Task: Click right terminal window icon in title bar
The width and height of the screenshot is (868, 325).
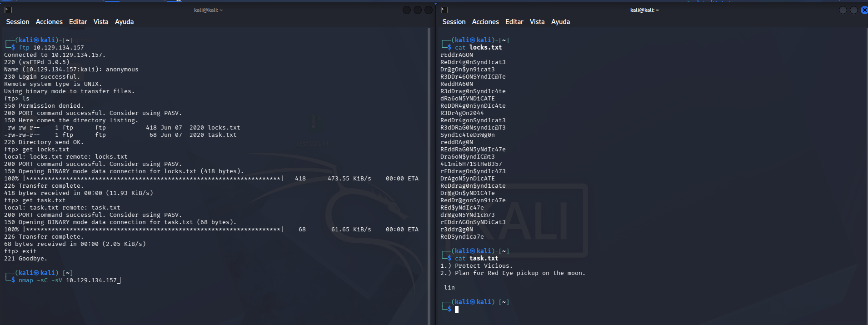Action: pos(444,10)
